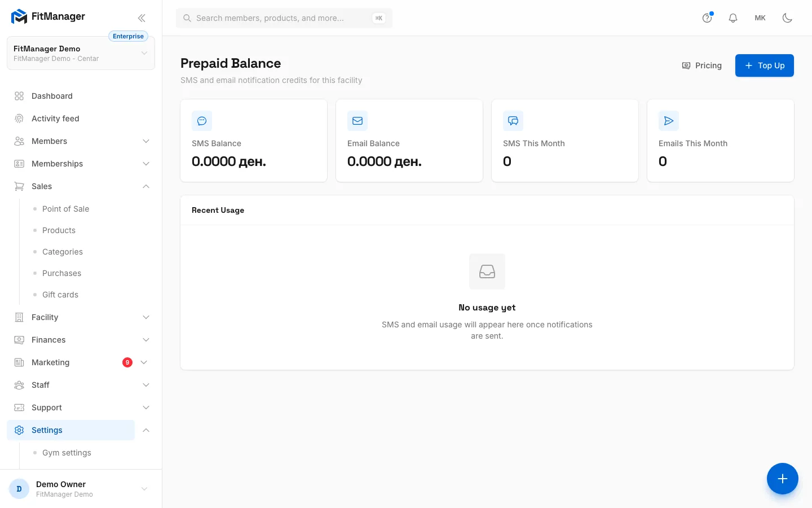Click the Support ticket icon

(x=19, y=408)
